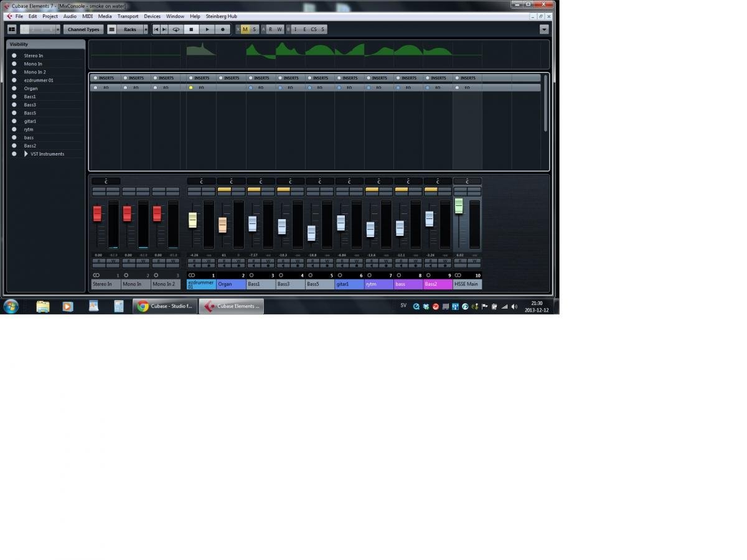The width and height of the screenshot is (747, 560).
Task: Click the window layout icon in the toolbar
Action: [x=12, y=29]
